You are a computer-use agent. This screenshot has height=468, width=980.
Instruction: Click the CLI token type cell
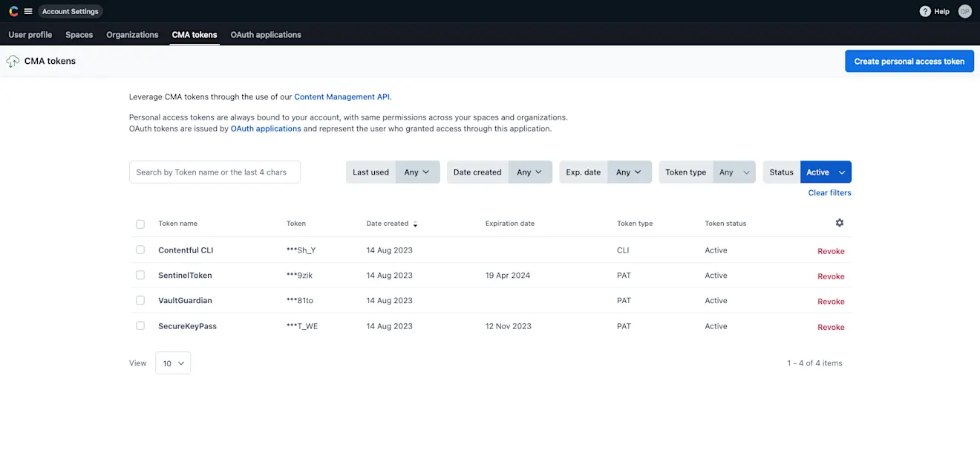(x=623, y=250)
